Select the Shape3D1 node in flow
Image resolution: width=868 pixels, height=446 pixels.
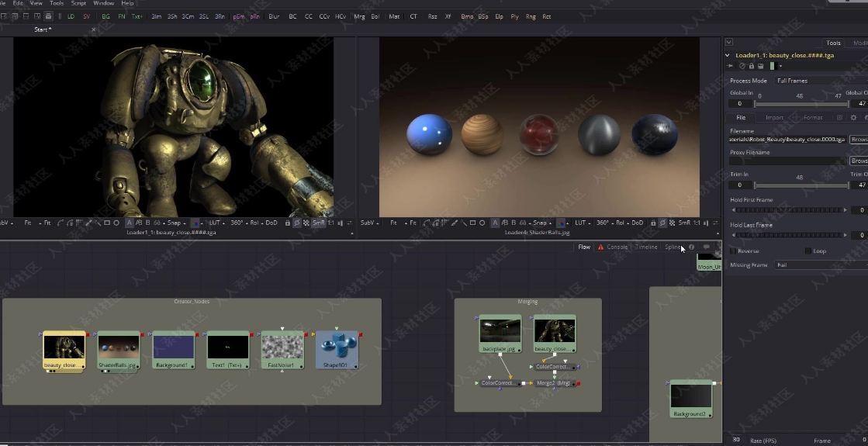(x=337, y=351)
